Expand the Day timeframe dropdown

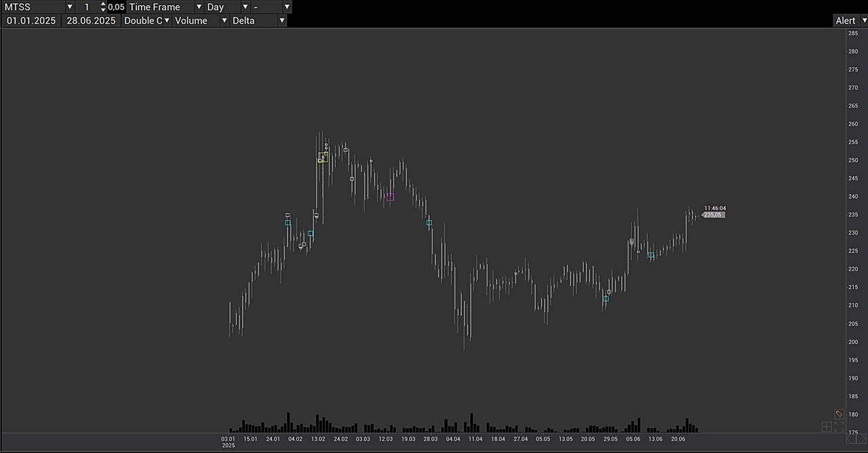point(245,7)
